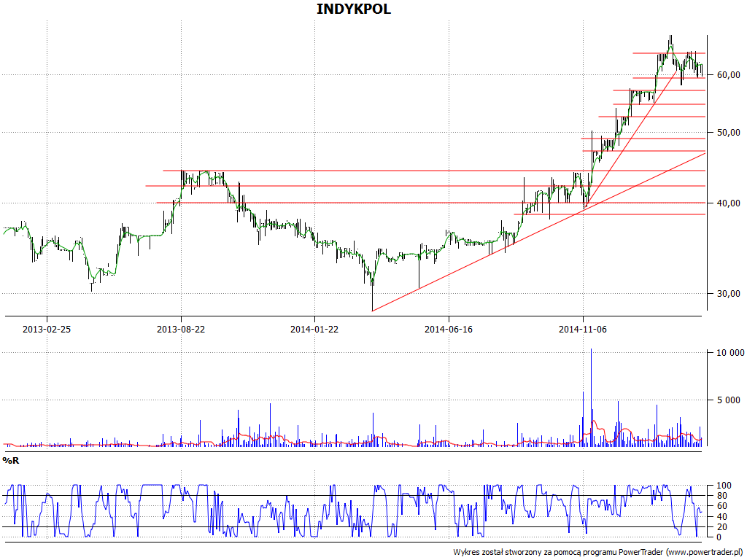Screen dimensions: 747x560
Task: Click the 30,00 price axis label
Action: tap(729, 294)
